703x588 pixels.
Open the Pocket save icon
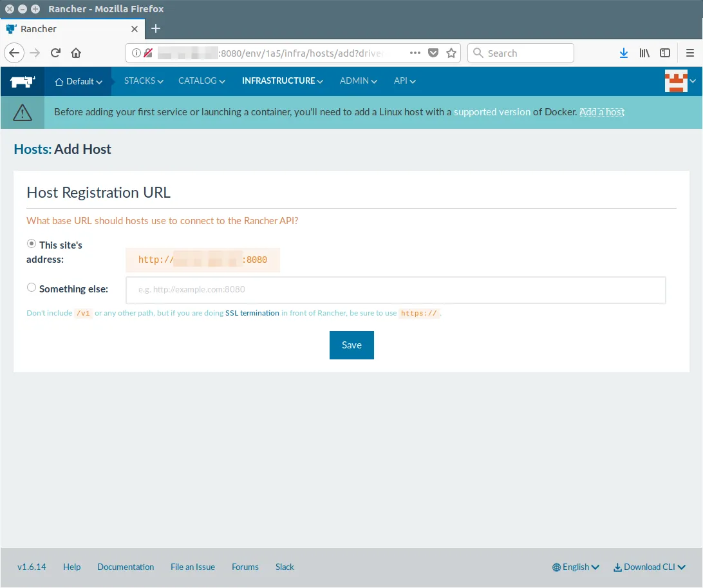click(433, 53)
